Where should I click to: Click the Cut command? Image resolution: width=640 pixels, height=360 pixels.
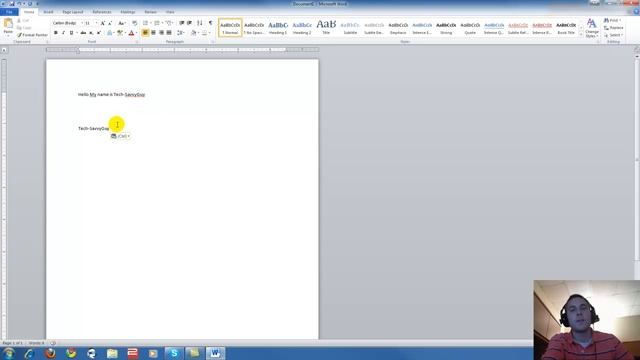[x=23, y=20]
